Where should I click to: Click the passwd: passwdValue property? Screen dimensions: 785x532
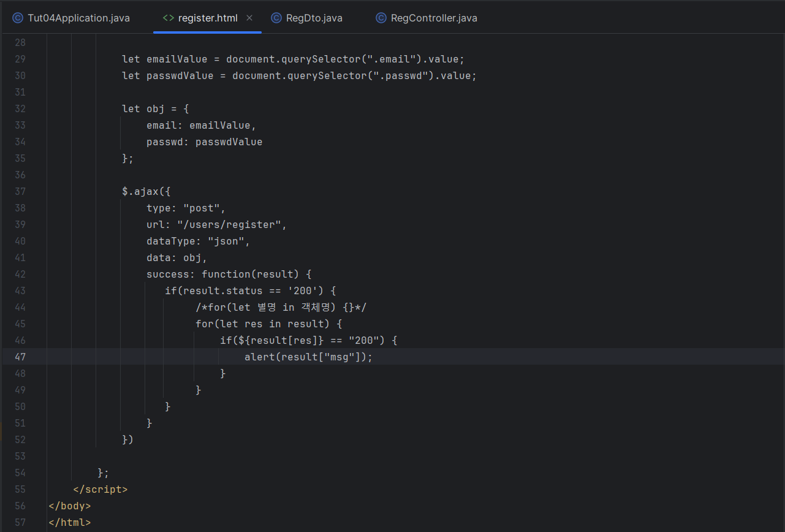205,142
